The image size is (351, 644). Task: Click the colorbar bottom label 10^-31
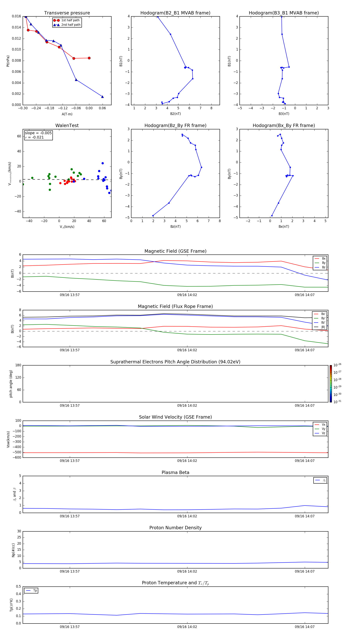coord(337,402)
